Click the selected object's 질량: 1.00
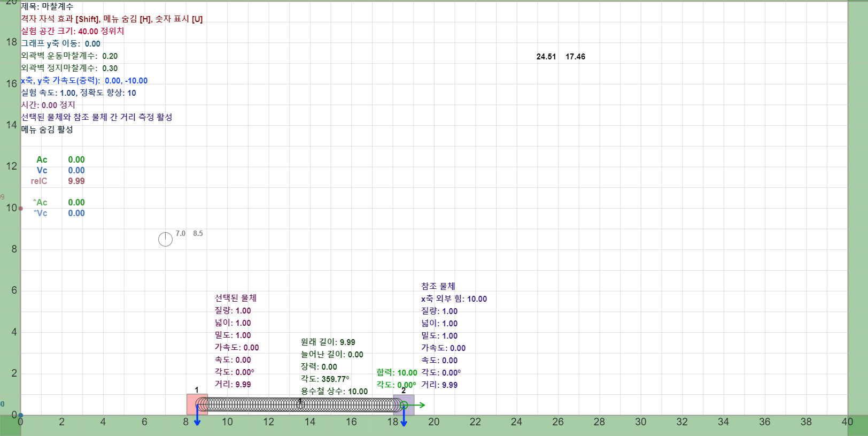This screenshot has height=436, width=868. pyautogui.click(x=233, y=310)
